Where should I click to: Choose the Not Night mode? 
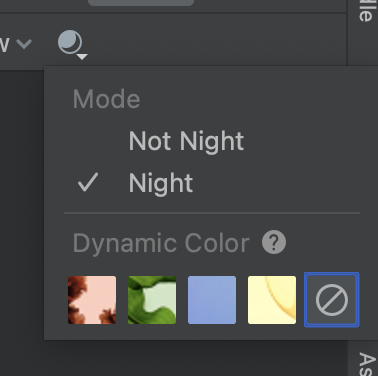tap(186, 141)
